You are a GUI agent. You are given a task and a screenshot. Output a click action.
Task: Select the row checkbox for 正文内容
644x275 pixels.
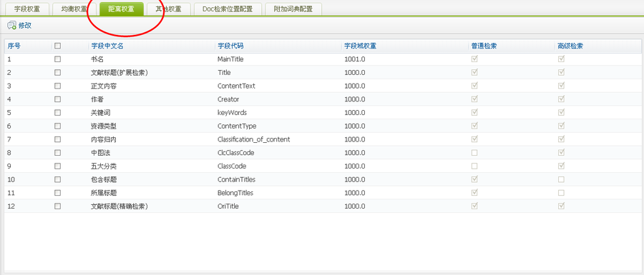(57, 86)
